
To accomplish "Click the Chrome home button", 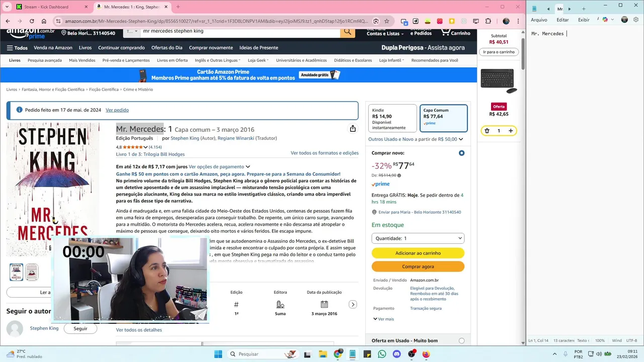I will point(44,21).
